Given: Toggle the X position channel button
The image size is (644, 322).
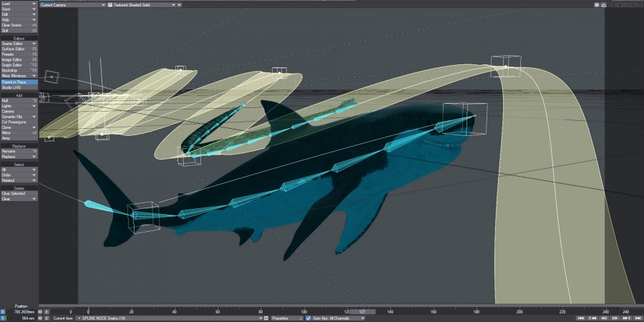Looking at the screenshot, I should point(3,312).
